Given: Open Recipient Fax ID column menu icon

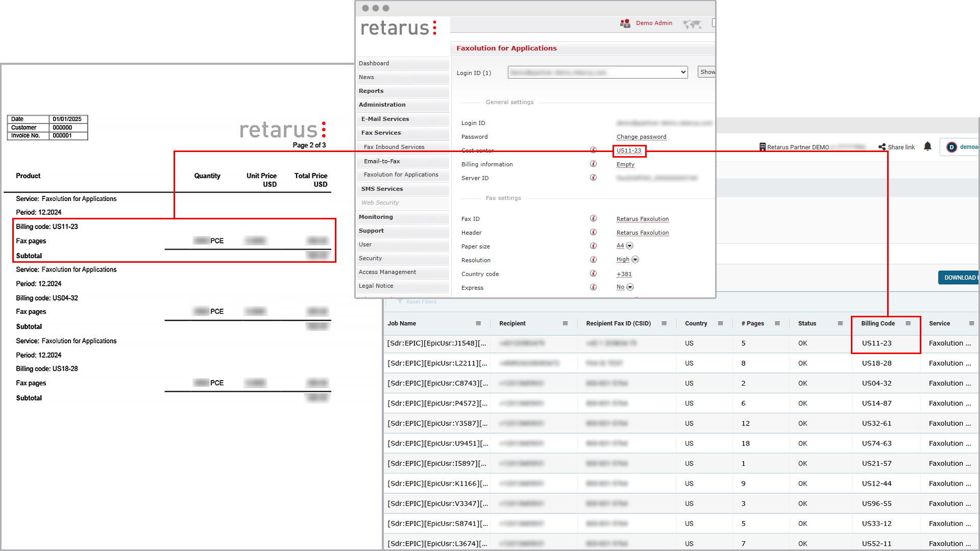Looking at the screenshot, I should point(664,323).
